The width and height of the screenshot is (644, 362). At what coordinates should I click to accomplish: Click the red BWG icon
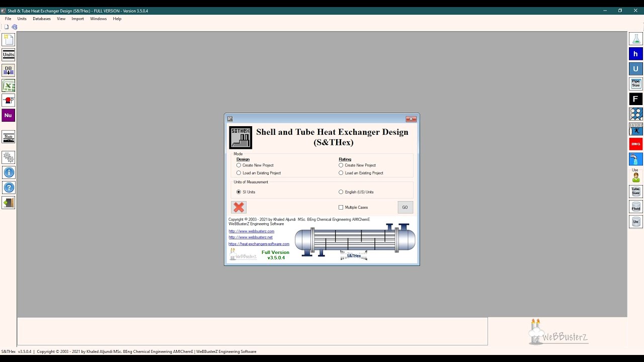click(x=636, y=144)
